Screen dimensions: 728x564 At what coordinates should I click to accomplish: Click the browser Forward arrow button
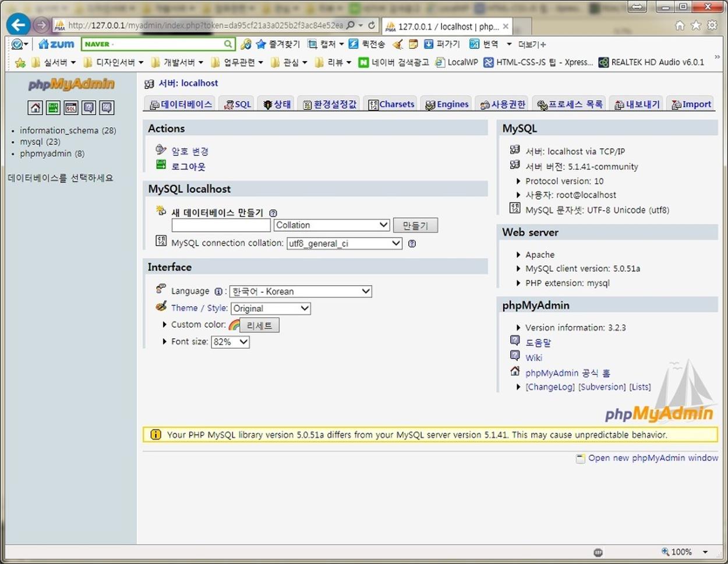pyautogui.click(x=41, y=25)
